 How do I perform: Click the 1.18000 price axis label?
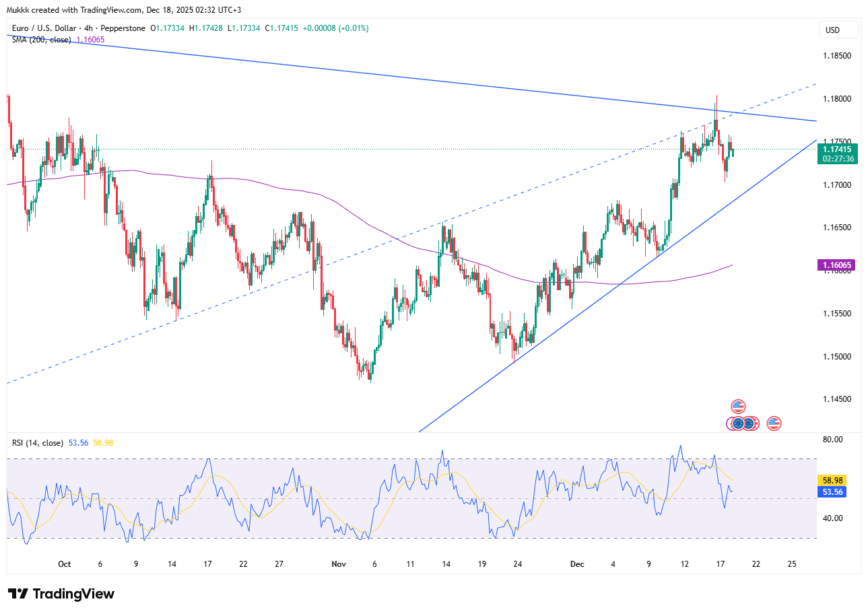click(x=838, y=99)
